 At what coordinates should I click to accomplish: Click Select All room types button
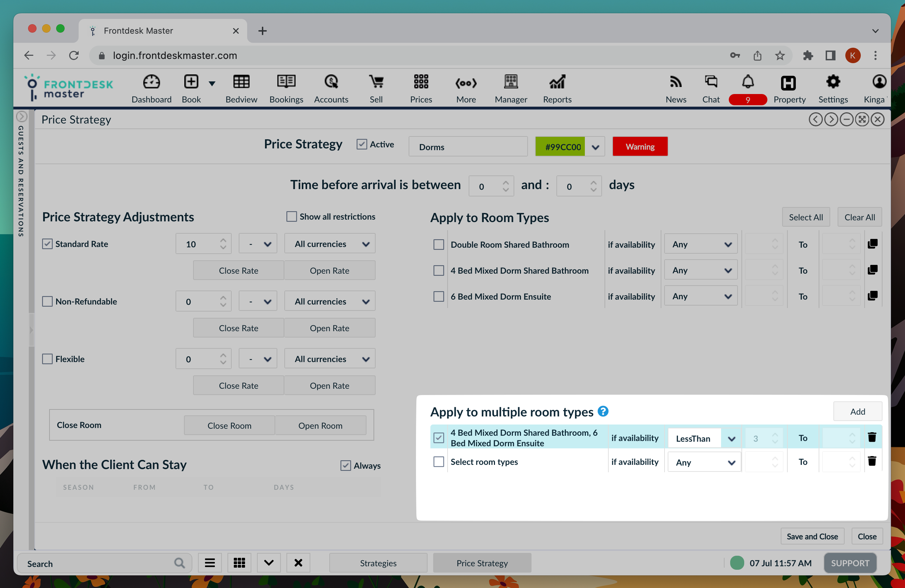pos(805,217)
